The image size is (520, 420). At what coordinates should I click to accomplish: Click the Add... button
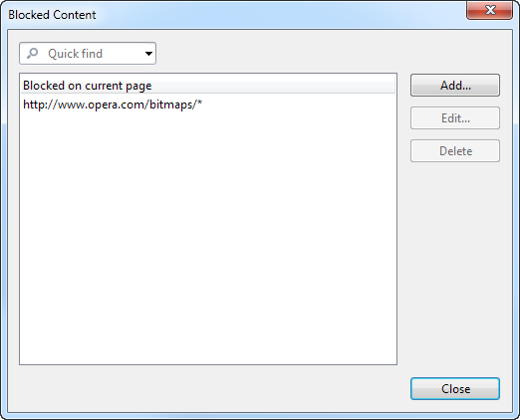point(455,86)
